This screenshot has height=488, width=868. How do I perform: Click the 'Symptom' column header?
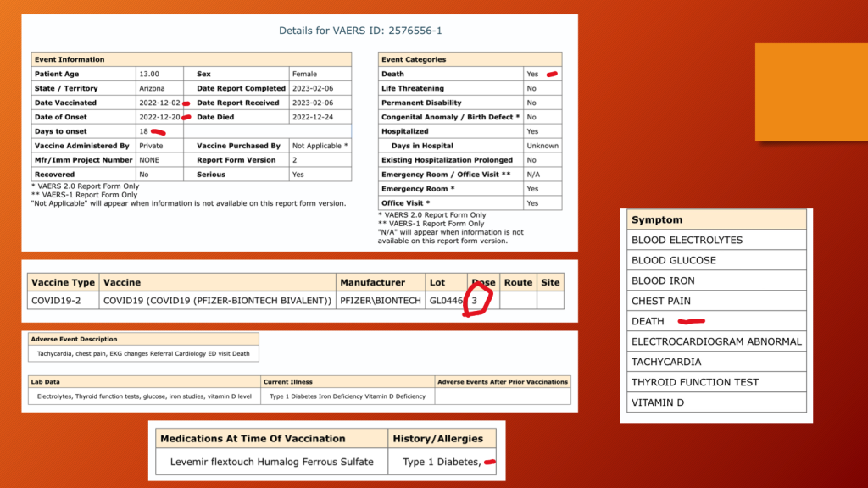(x=657, y=219)
